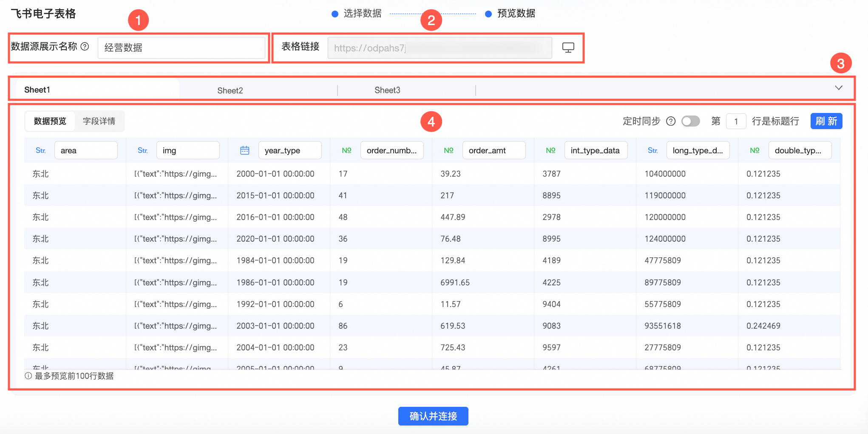Click the info icon before 最多预览前100行数据
The image size is (868, 434).
(x=28, y=376)
